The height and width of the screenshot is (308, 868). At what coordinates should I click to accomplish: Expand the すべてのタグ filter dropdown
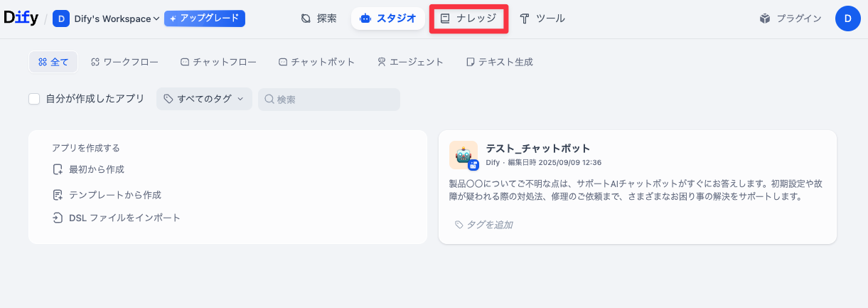pyautogui.click(x=204, y=99)
